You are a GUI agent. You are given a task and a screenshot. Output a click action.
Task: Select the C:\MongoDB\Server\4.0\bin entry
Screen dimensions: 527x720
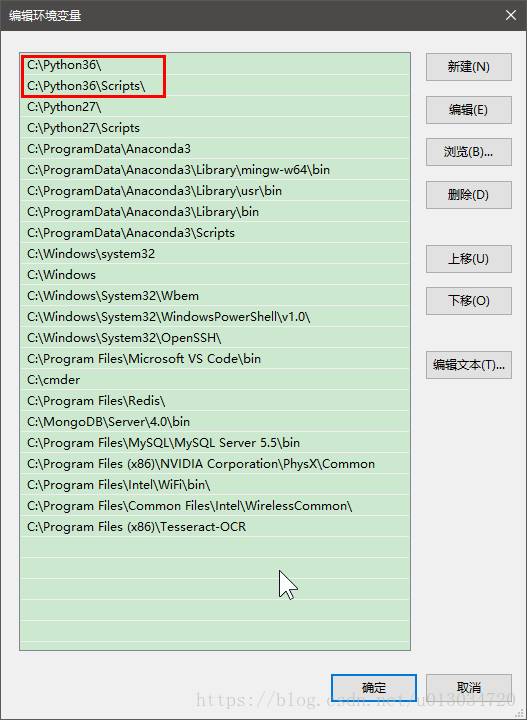(215, 422)
